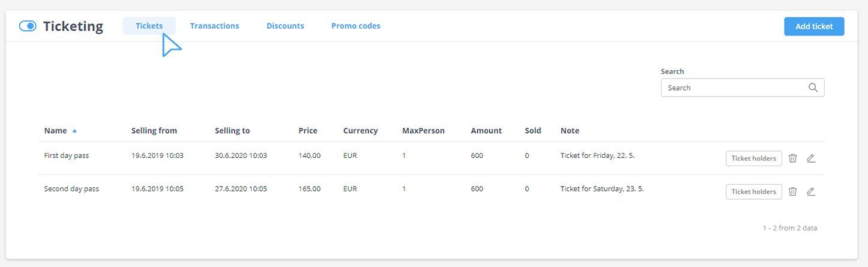The height and width of the screenshot is (267, 868).
Task: Click the search magnifier icon
Action: (x=813, y=88)
